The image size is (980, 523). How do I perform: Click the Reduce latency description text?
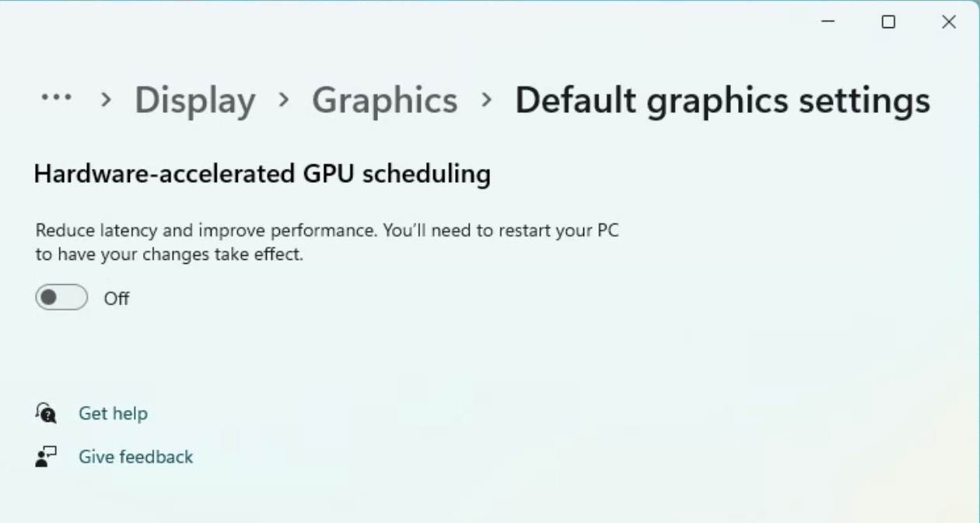(327, 242)
